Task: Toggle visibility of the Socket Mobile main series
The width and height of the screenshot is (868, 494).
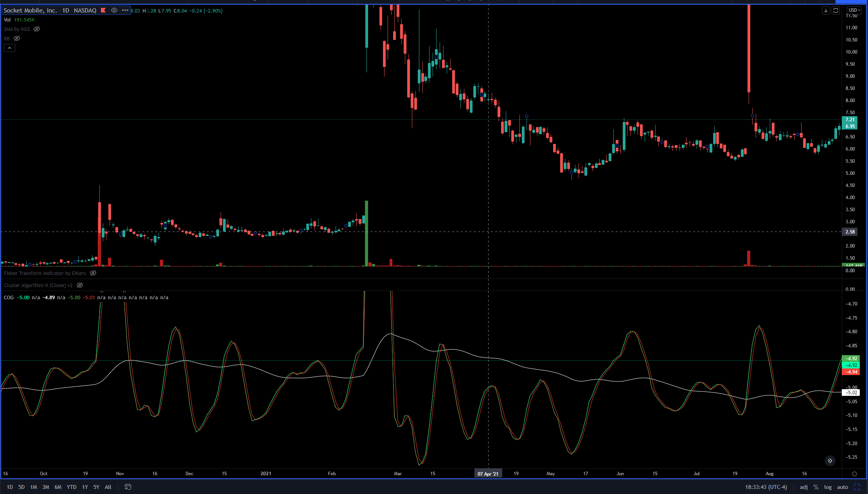Action: pyautogui.click(x=114, y=11)
